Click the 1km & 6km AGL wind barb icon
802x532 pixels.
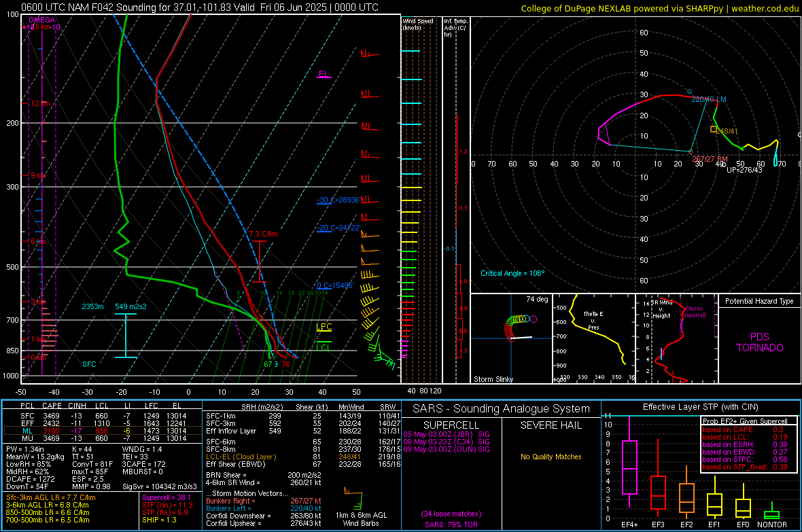click(355, 497)
